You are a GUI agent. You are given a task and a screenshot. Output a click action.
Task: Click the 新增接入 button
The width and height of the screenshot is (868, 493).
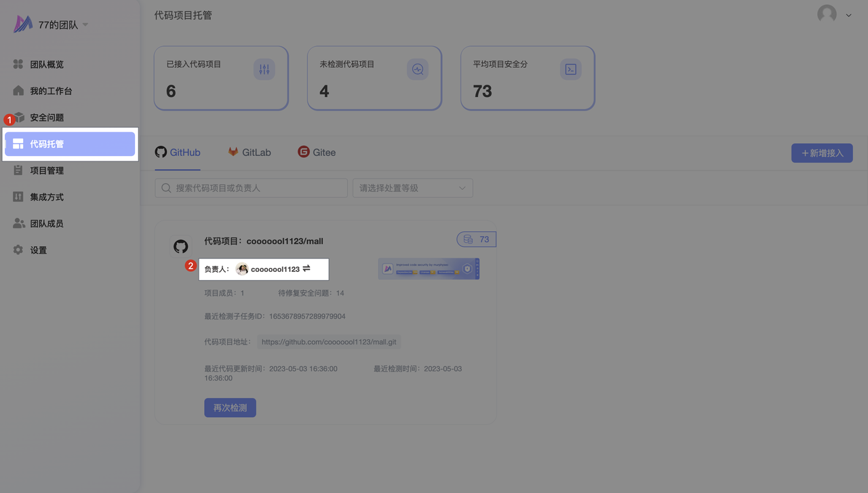(821, 153)
